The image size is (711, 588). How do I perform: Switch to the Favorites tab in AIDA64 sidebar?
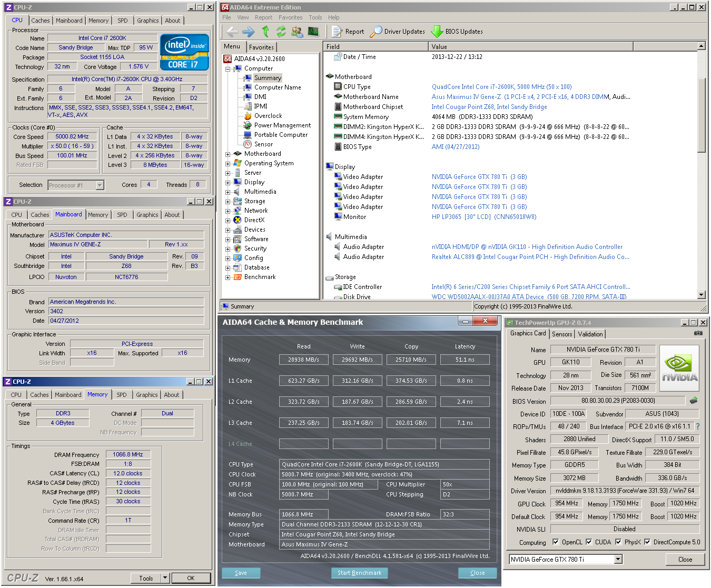point(261,47)
